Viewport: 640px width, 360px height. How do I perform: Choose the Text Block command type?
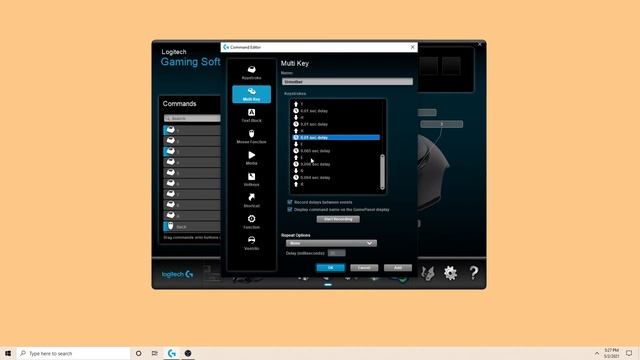coord(251,116)
